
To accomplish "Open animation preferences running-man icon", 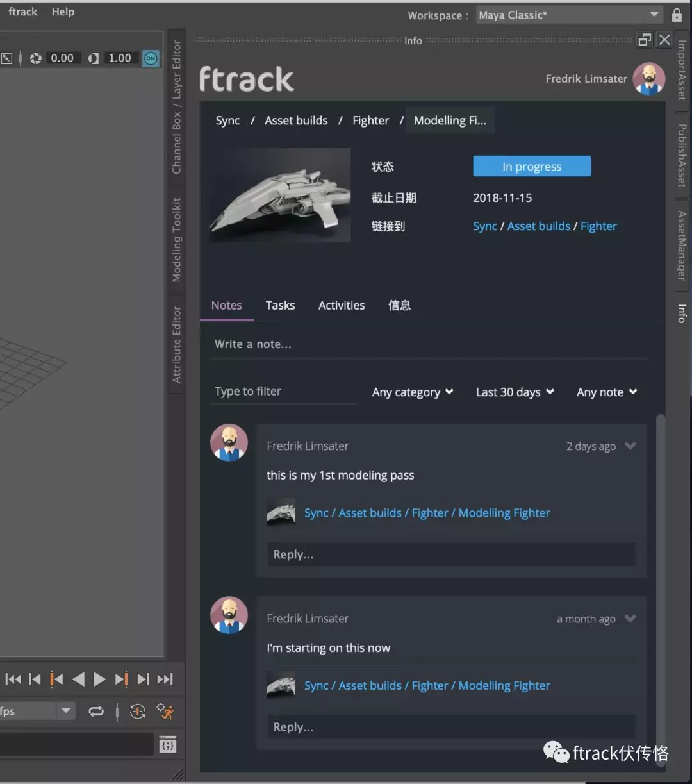I will (x=165, y=712).
